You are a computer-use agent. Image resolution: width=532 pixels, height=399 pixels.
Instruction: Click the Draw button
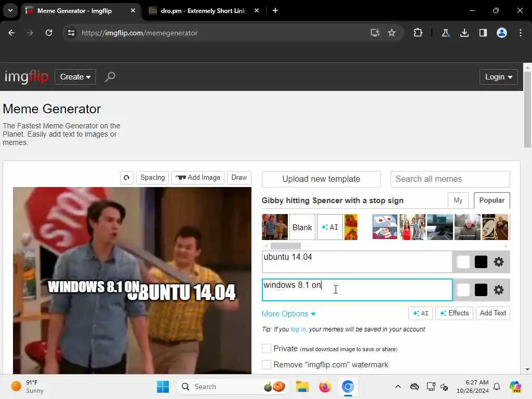239,178
